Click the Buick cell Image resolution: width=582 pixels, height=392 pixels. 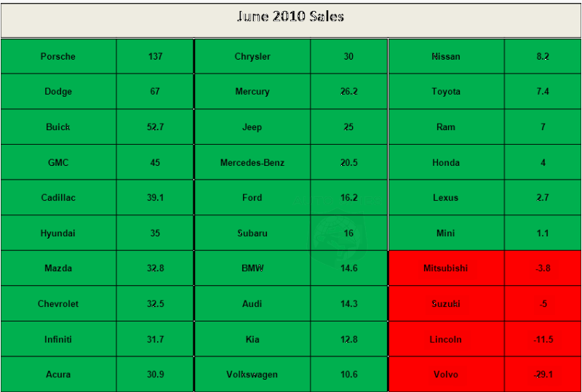(x=58, y=127)
